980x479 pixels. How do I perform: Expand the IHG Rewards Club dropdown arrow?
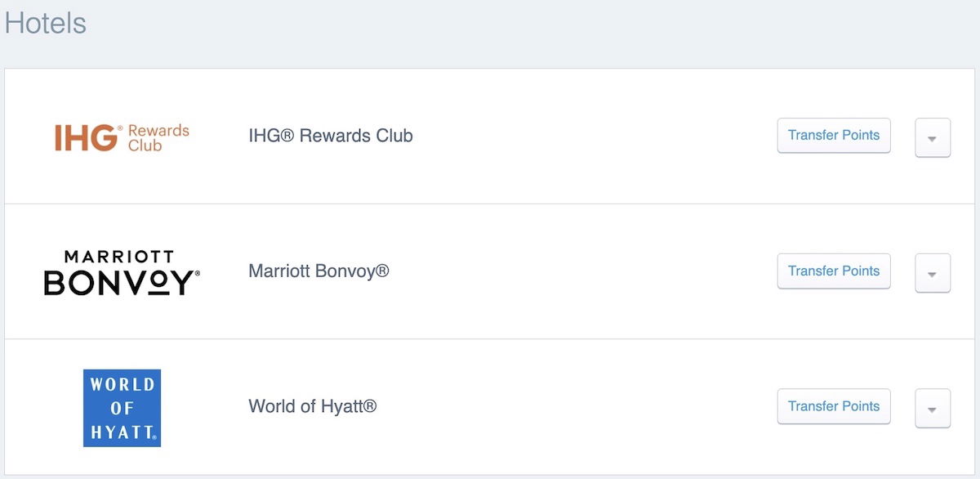(933, 137)
